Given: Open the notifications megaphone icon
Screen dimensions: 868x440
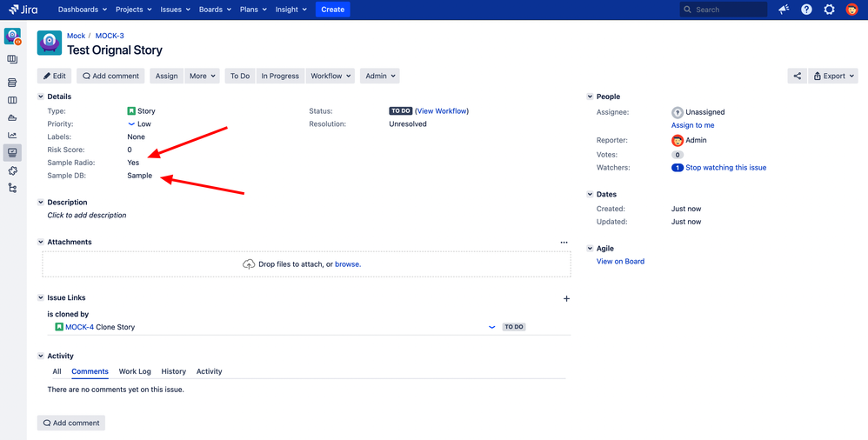Looking at the screenshot, I should click(784, 10).
